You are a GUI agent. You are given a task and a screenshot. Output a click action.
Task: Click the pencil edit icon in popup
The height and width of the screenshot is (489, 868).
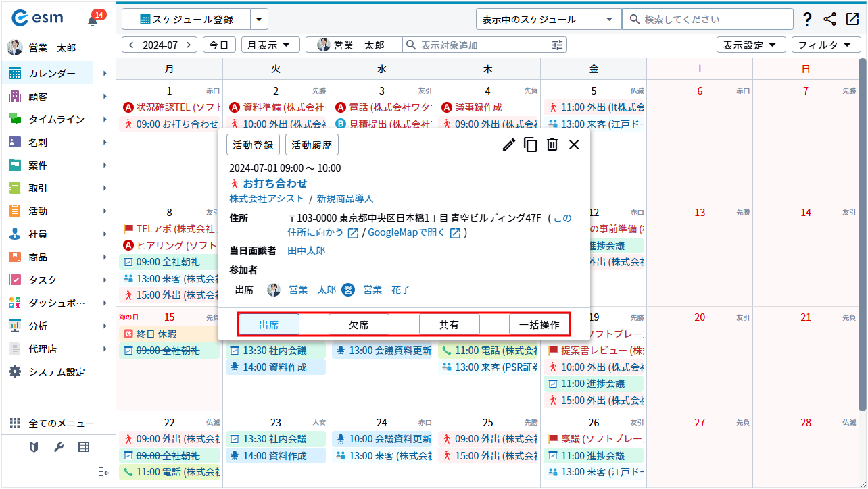(x=509, y=145)
